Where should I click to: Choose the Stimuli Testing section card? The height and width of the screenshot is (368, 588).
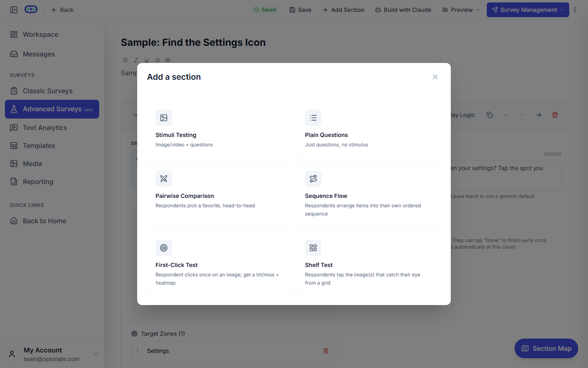(219, 129)
